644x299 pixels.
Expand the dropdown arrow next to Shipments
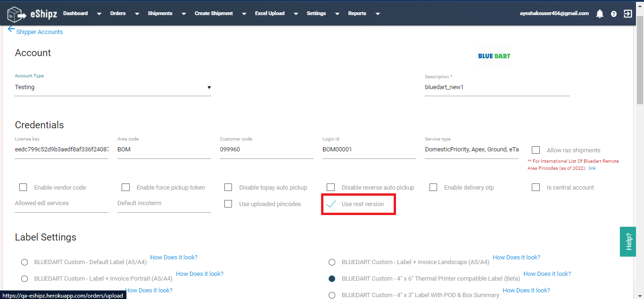coord(183,14)
